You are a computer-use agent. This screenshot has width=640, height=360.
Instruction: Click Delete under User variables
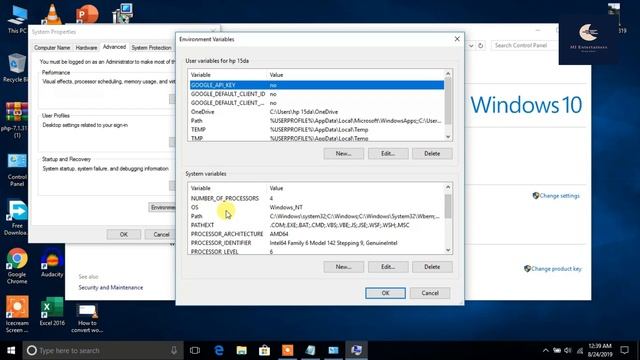click(x=432, y=153)
